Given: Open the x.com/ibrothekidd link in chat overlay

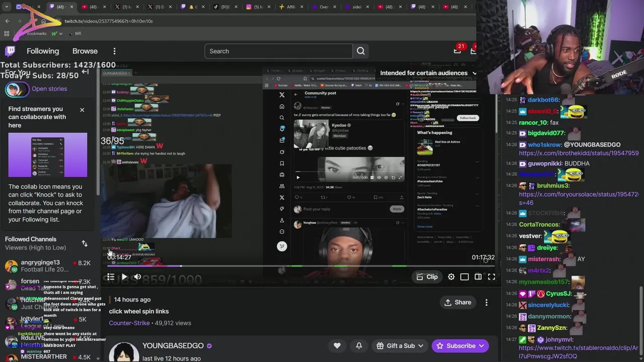Looking at the screenshot, I should point(579,153).
